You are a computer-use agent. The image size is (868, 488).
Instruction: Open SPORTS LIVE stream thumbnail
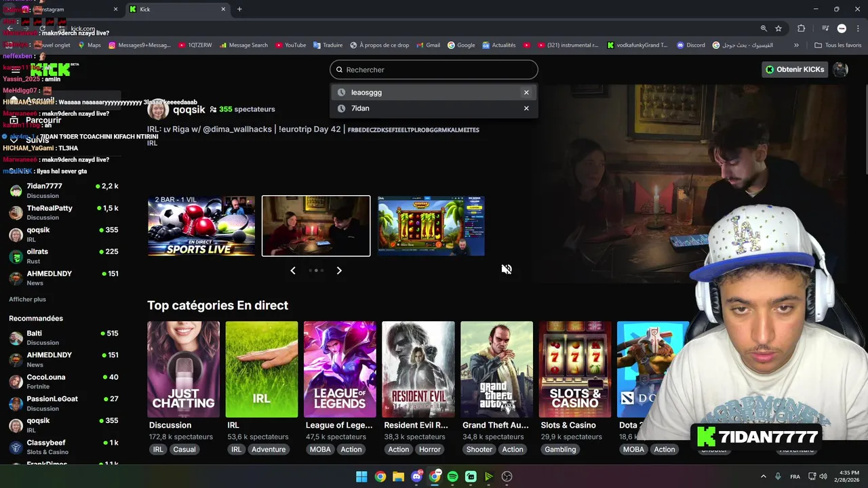pyautogui.click(x=201, y=226)
